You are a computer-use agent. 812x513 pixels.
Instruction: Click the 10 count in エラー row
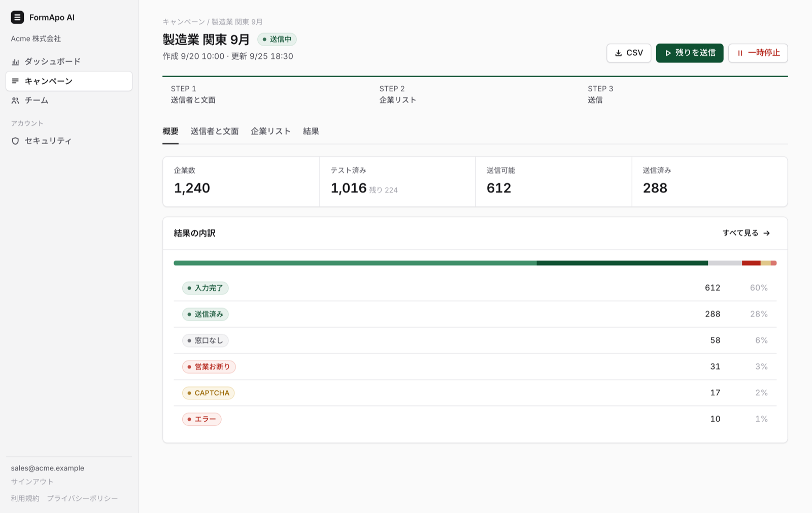715,419
